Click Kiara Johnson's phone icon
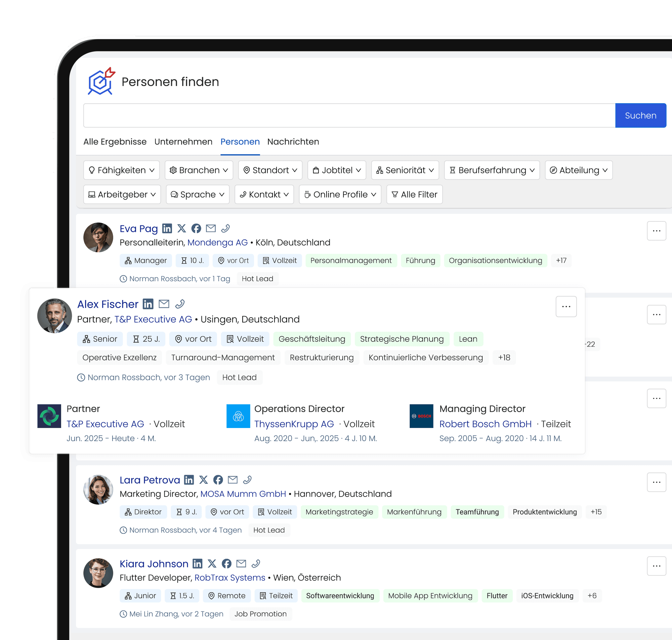Viewport: 672px width, 640px height. [x=256, y=564]
